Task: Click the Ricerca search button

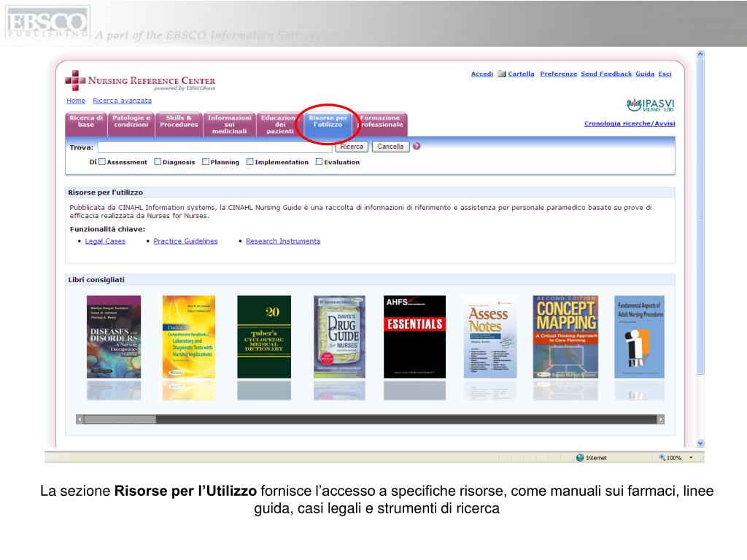Action: coord(352,147)
